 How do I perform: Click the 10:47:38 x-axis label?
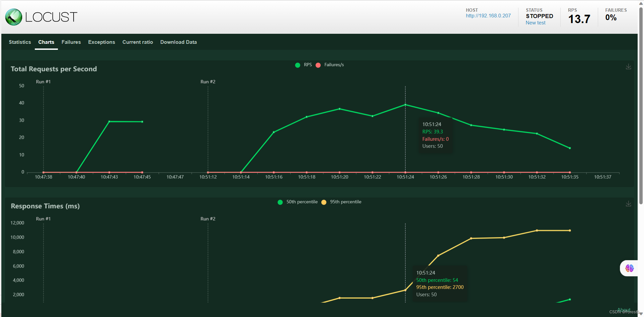[44, 177]
